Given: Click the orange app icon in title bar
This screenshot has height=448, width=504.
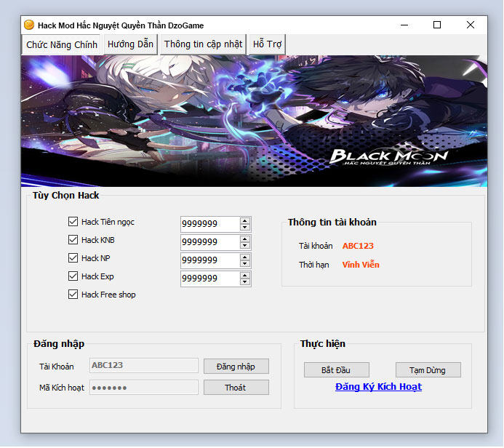Looking at the screenshot, I should [29, 25].
